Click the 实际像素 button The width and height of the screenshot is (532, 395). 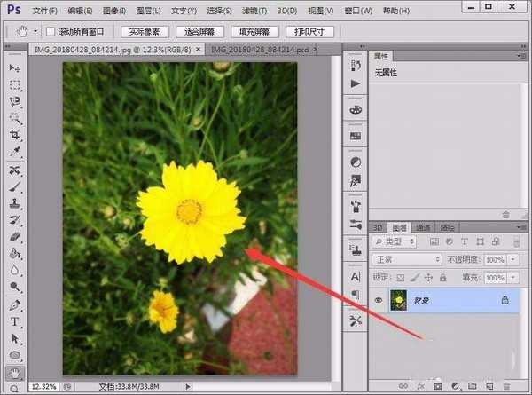click(x=143, y=31)
